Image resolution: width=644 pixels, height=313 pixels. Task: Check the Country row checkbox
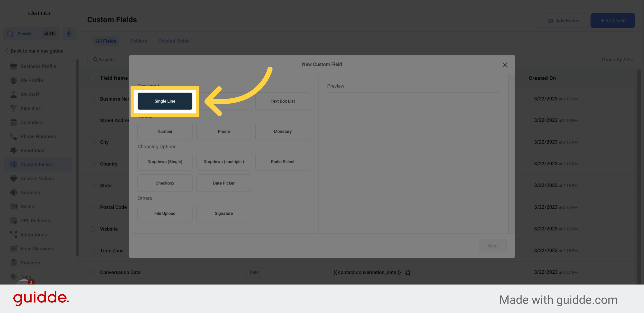(x=92, y=164)
